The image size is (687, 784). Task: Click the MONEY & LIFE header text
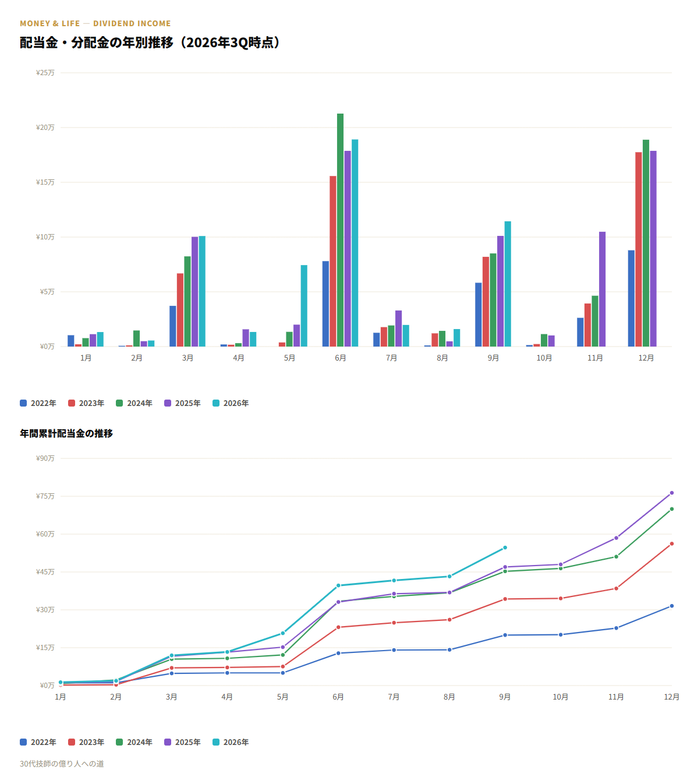(x=50, y=23)
